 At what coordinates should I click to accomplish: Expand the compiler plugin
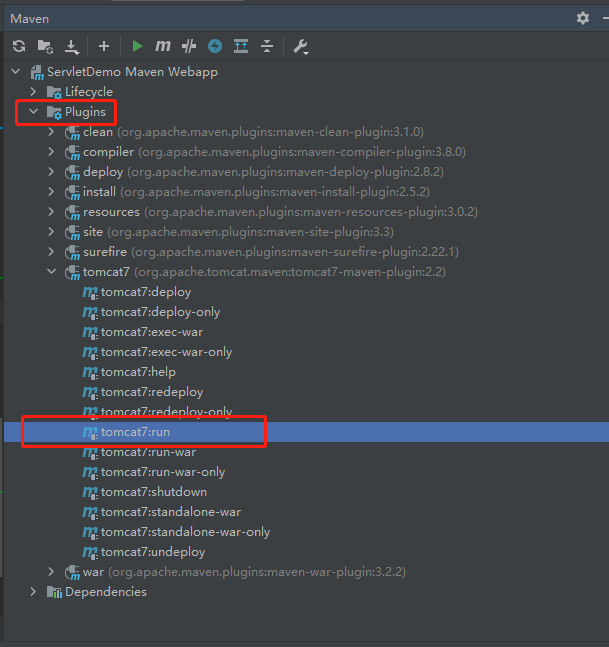(x=51, y=152)
